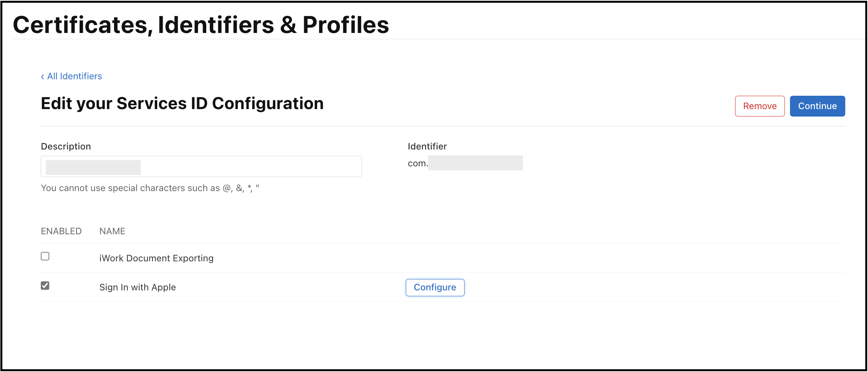Click the redacted block in the identifier value
868x372 pixels.
point(475,163)
